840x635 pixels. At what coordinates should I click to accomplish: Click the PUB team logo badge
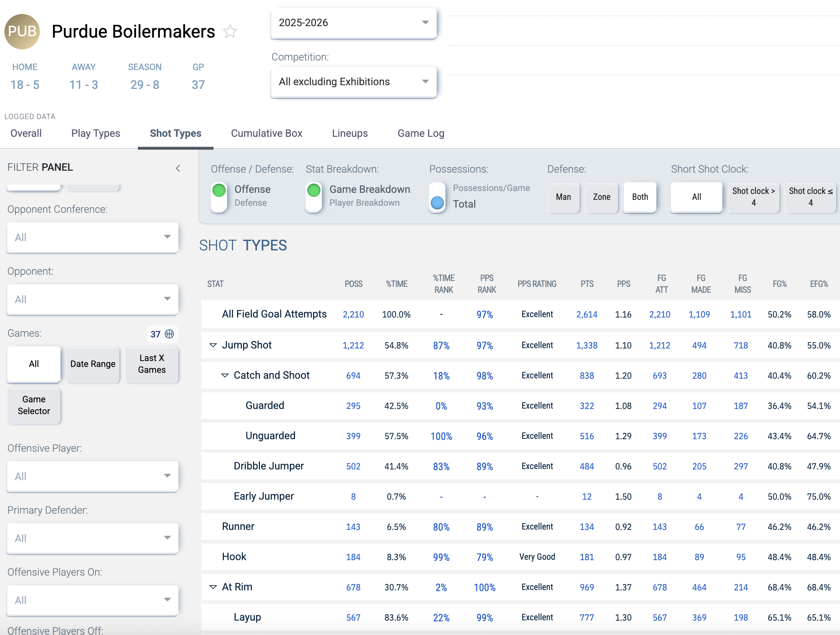pos(22,31)
